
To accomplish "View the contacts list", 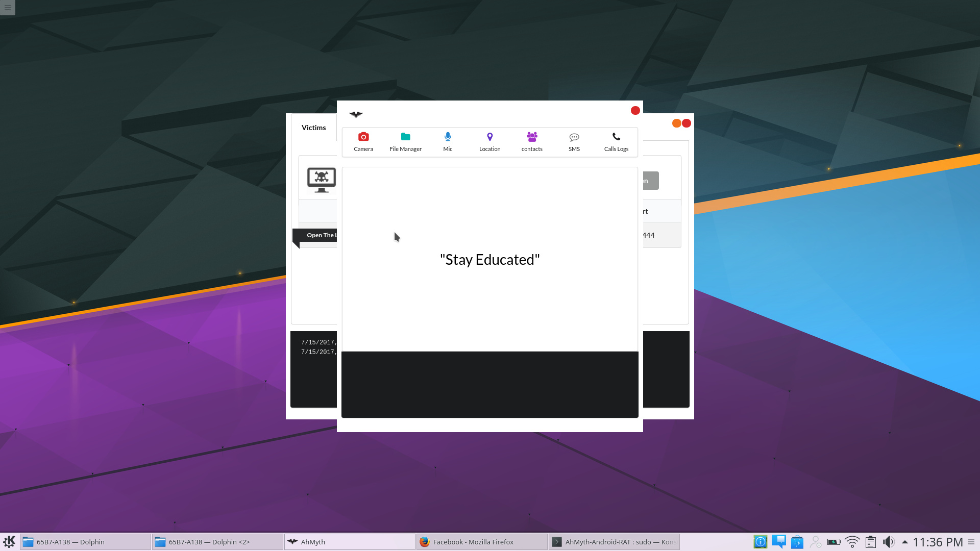I will click(x=532, y=141).
